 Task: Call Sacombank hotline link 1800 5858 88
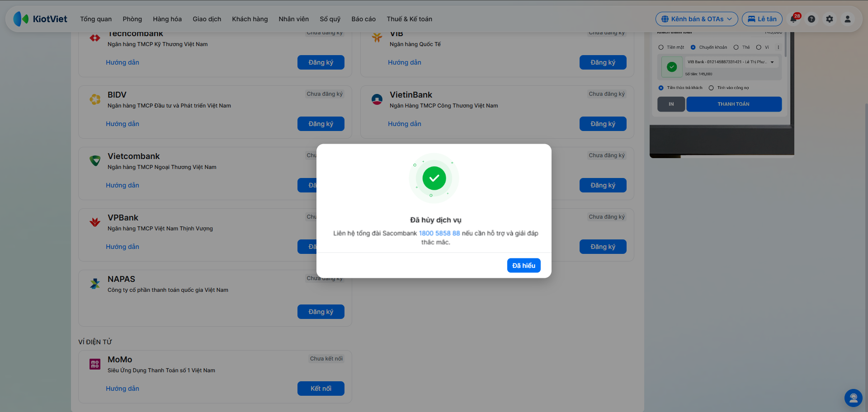tap(439, 234)
